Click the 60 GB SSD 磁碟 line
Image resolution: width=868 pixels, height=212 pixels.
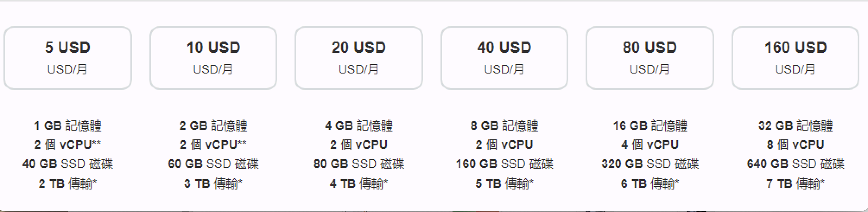(x=213, y=164)
